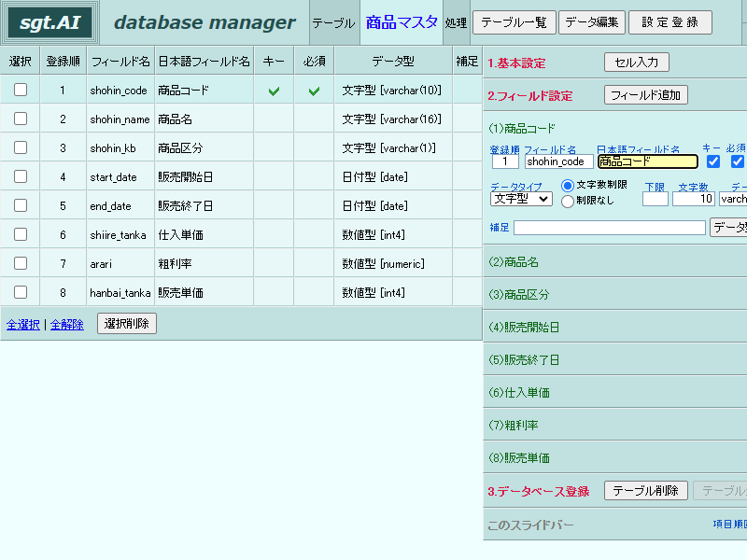
Task: Expand the (2)商品名 field section
Action: point(615,262)
